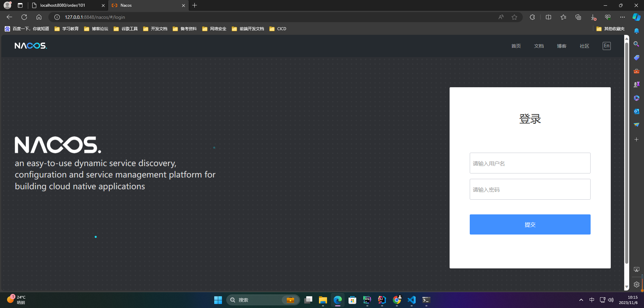Open sidebar Outlook icon

(x=636, y=111)
